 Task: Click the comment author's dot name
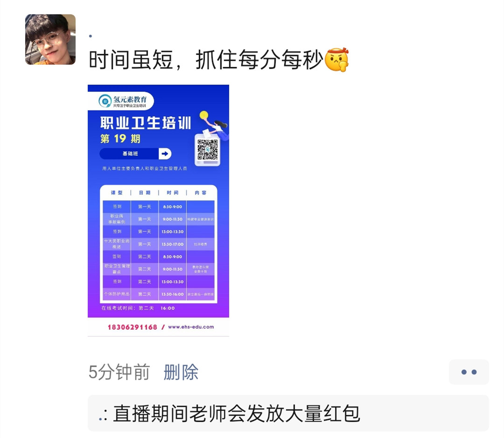(x=102, y=417)
